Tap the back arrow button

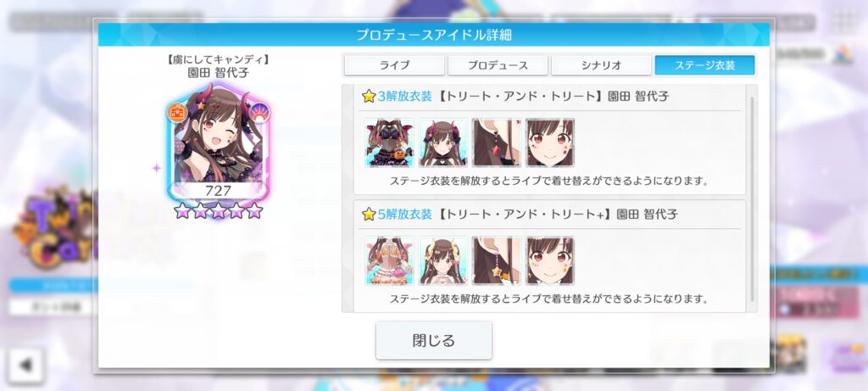tap(25, 366)
